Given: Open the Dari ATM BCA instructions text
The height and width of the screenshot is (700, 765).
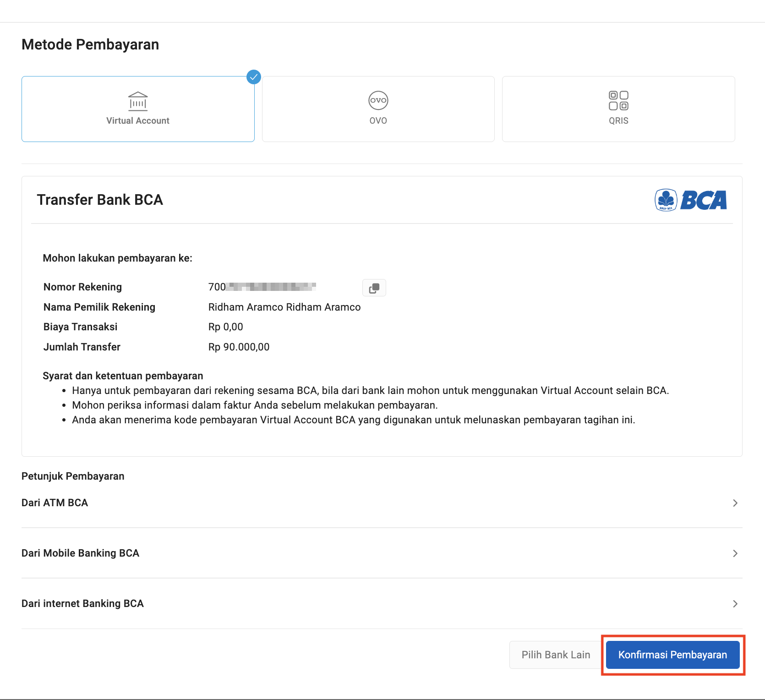Looking at the screenshot, I should pyautogui.click(x=55, y=503).
